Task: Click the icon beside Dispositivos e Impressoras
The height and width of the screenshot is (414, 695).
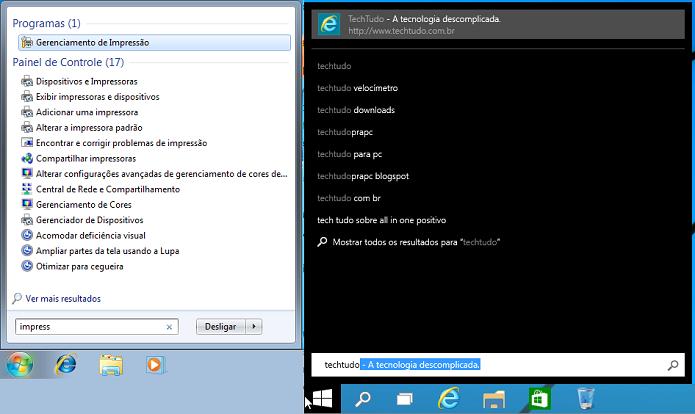Action: click(27, 81)
